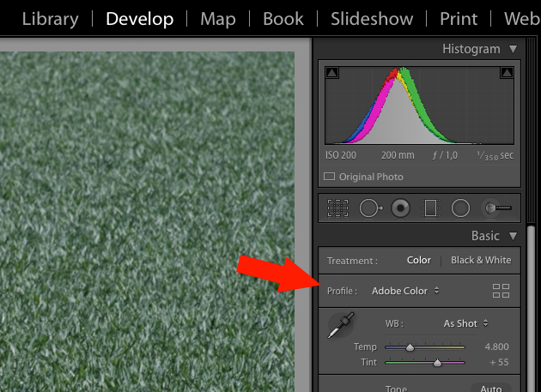The width and height of the screenshot is (541, 392).
Task: Click the Temp slider handle
Action: point(410,347)
